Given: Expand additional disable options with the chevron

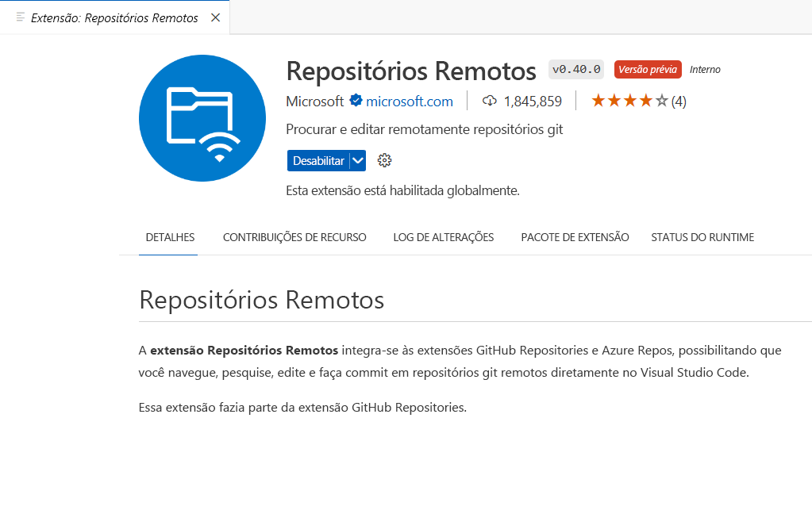Looking at the screenshot, I should 358,160.
